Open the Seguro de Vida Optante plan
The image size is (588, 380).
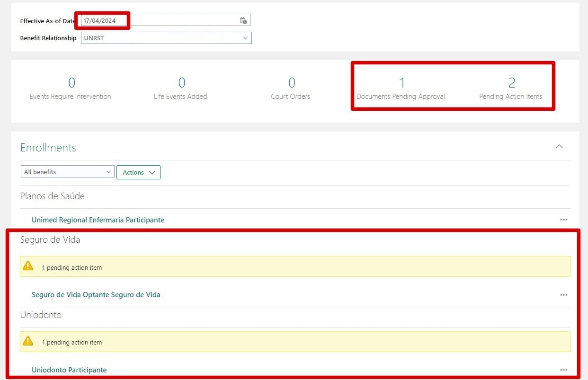coord(96,294)
